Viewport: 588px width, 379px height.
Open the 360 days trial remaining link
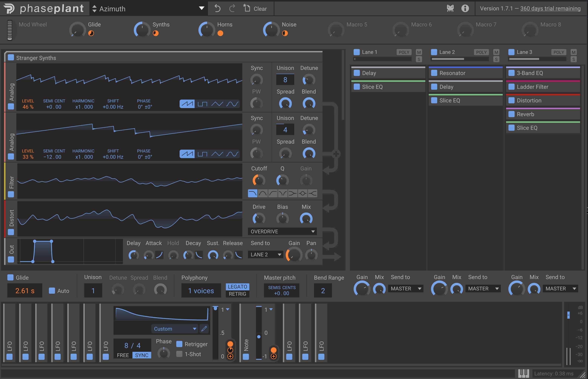click(x=550, y=8)
